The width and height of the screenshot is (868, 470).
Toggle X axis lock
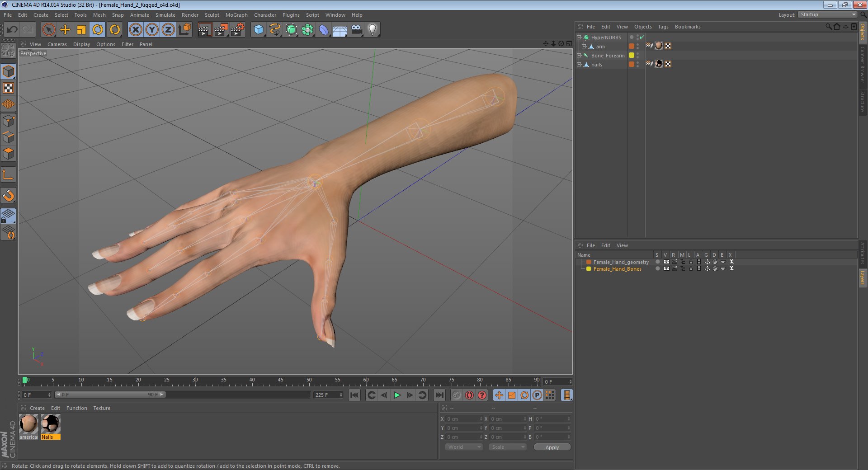[135, 30]
